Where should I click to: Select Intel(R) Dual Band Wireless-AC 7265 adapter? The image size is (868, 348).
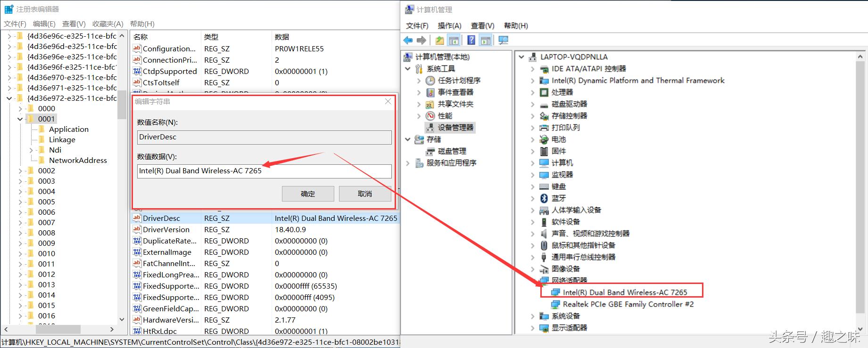pos(625,292)
